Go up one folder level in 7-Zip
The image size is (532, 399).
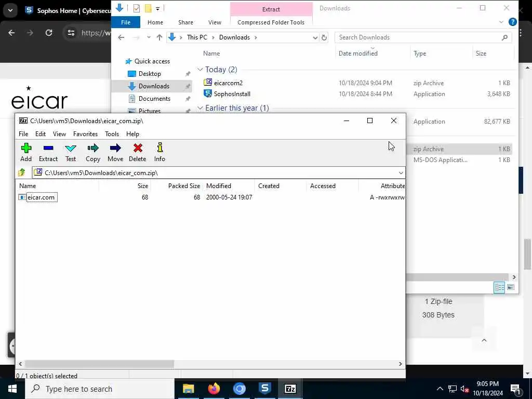(22, 172)
